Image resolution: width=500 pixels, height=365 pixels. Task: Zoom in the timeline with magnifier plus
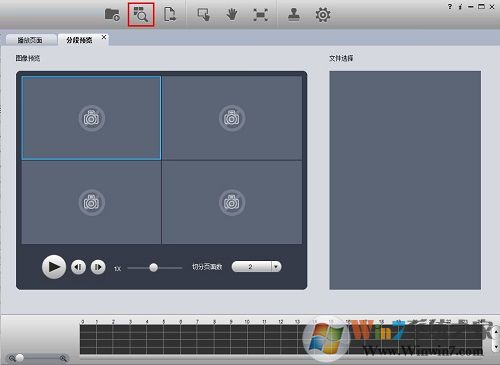pos(63,358)
